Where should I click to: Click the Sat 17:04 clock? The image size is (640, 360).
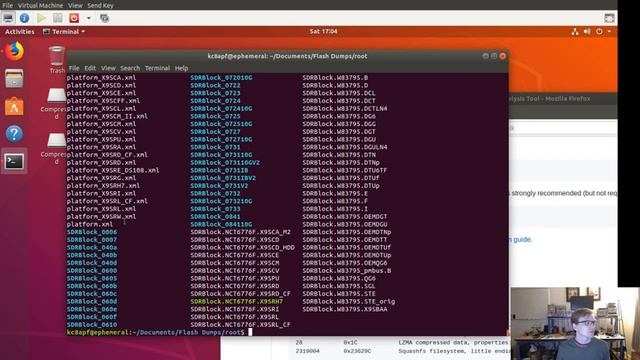coord(323,31)
